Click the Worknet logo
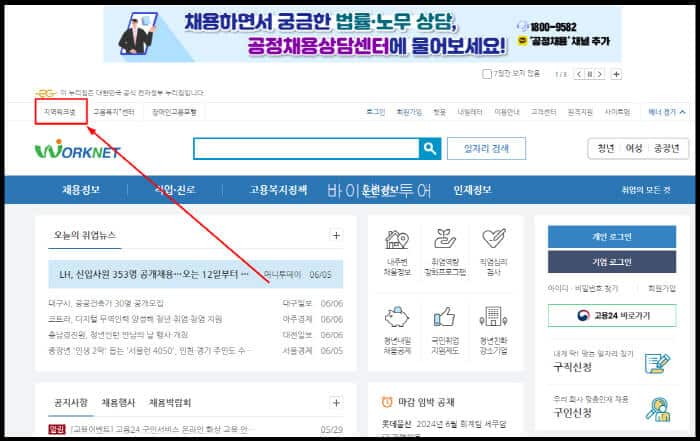700x441 pixels. [78, 150]
